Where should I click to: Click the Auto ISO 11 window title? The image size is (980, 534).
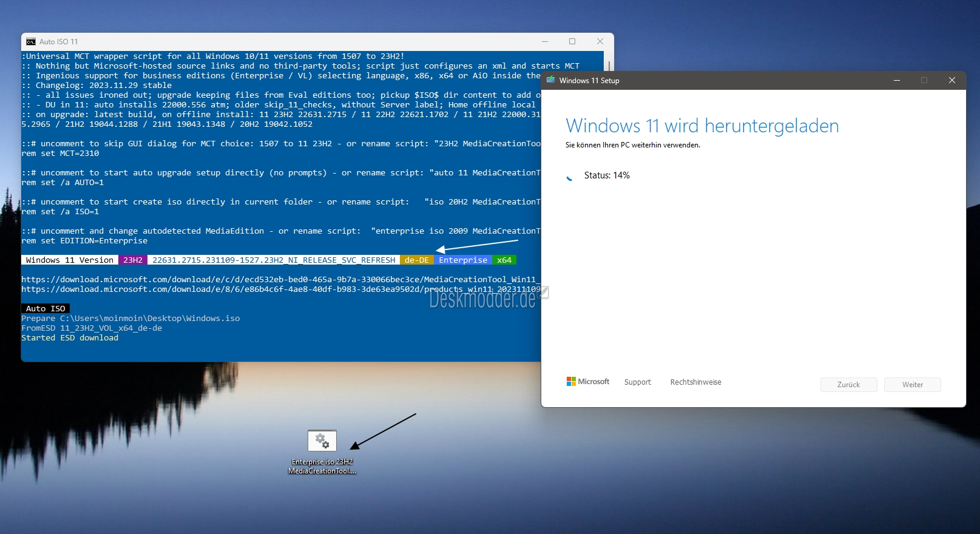(59, 42)
